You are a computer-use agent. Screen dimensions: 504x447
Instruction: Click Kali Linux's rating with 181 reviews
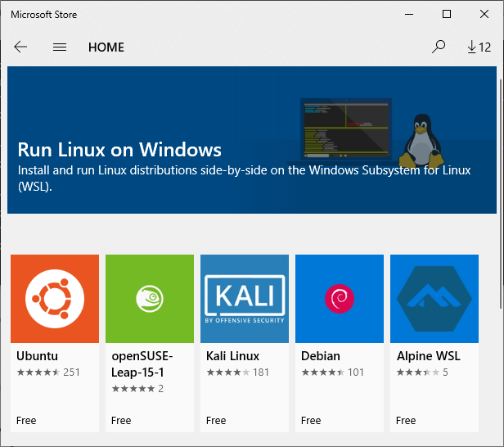(x=237, y=372)
